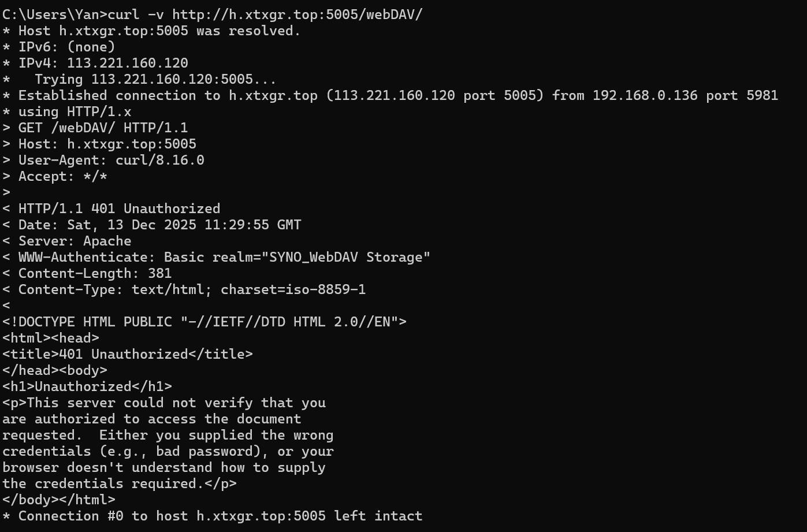Click the "IPv6: (none)" line
Screen dimensions: 807x532
click(x=66, y=47)
